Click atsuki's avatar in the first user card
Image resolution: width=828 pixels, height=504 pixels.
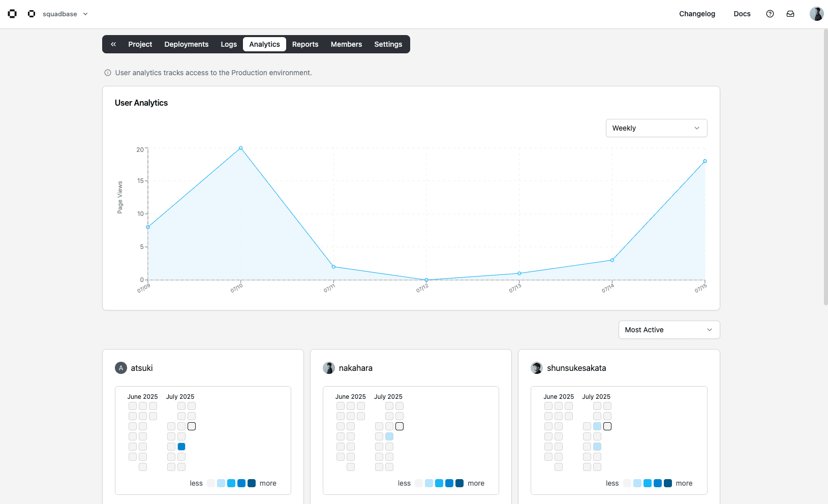pyautogui.click(x=120, y=367)
